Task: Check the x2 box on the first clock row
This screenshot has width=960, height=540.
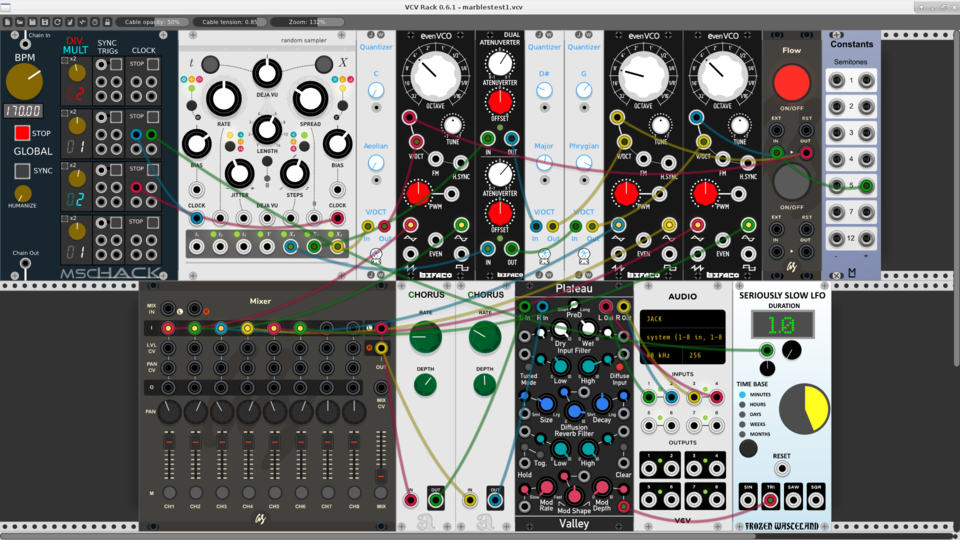Action: [x=64, y=60]
